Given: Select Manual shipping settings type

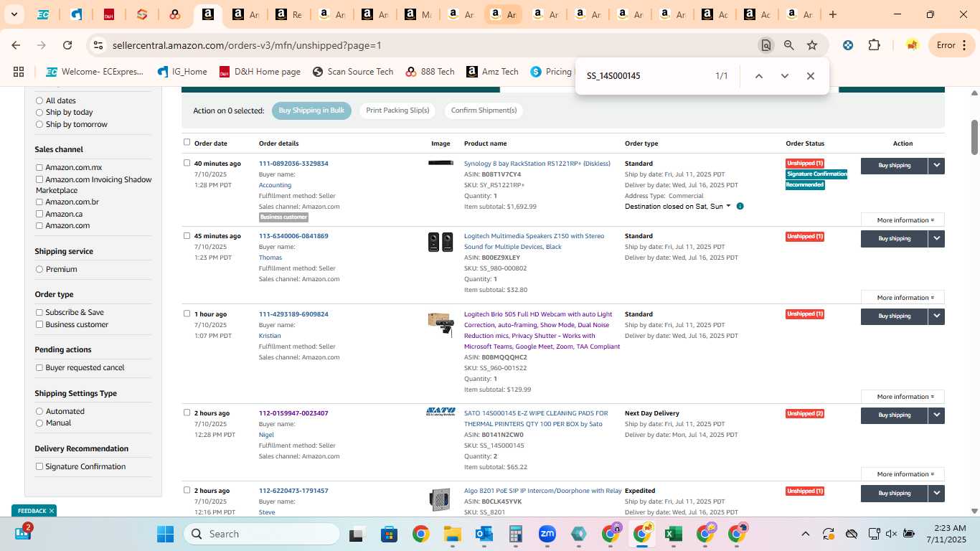Looking at the screenshot, I should pyautogui.click(x=39, y=423).
